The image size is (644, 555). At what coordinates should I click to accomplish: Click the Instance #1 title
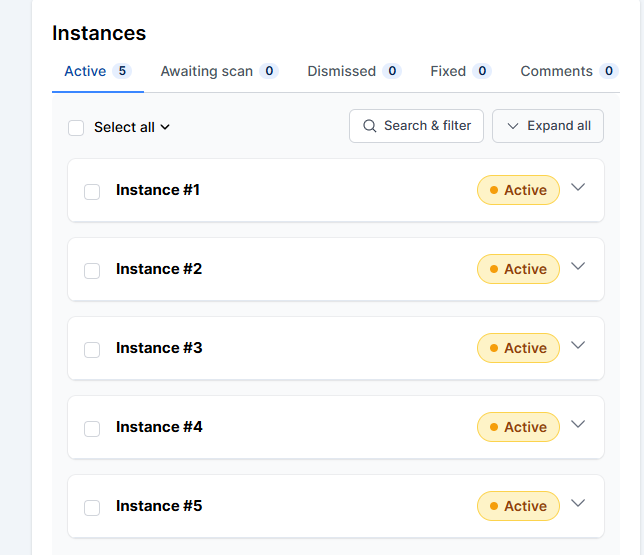(158, 190)
